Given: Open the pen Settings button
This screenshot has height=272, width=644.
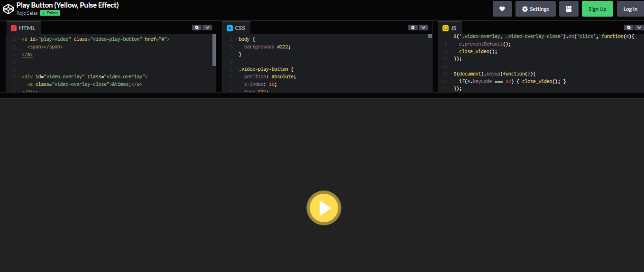Looking at the screenshot, I should pyautogui.click(x=535, y=9).
